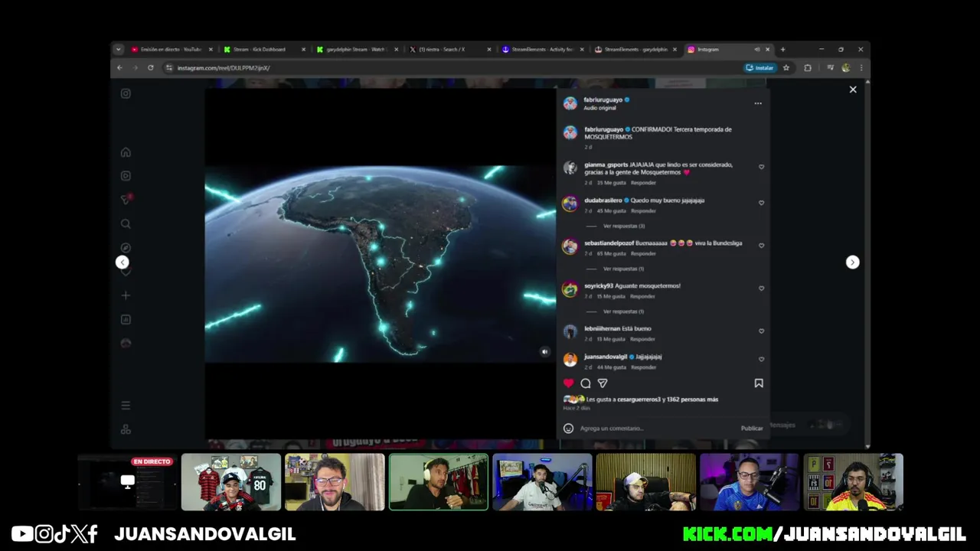This screenshot has width=980, height=551.
Task: Open the Search magnifier in the sidebar
Action: tap(126, 224)
